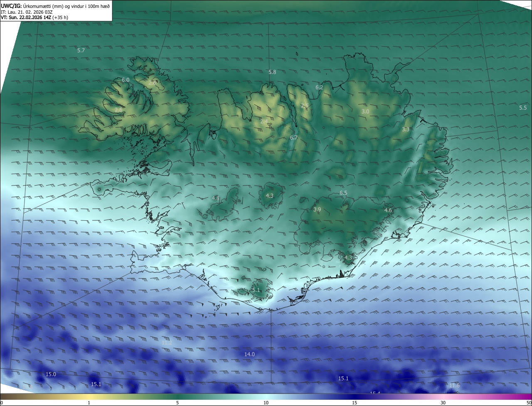Click the initial time line 'IT: Lau. 21. 02. 2026 03Z'
The width and height of the screenshot is (532, 406).
[x=27, y=12]
